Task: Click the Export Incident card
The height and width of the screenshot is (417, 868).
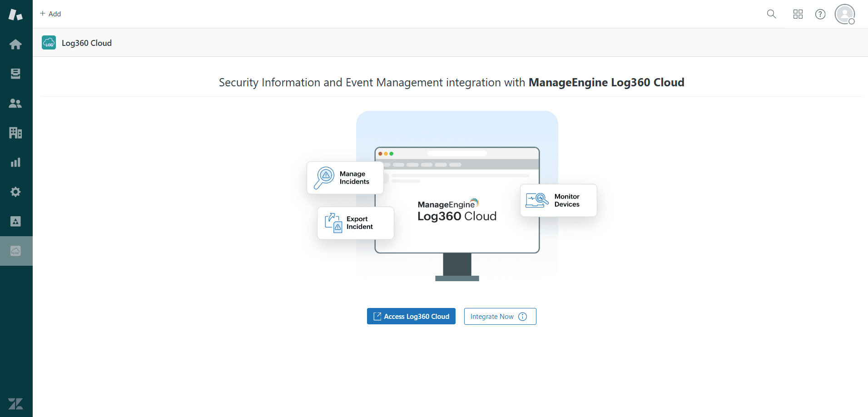Action: [356, 223]
